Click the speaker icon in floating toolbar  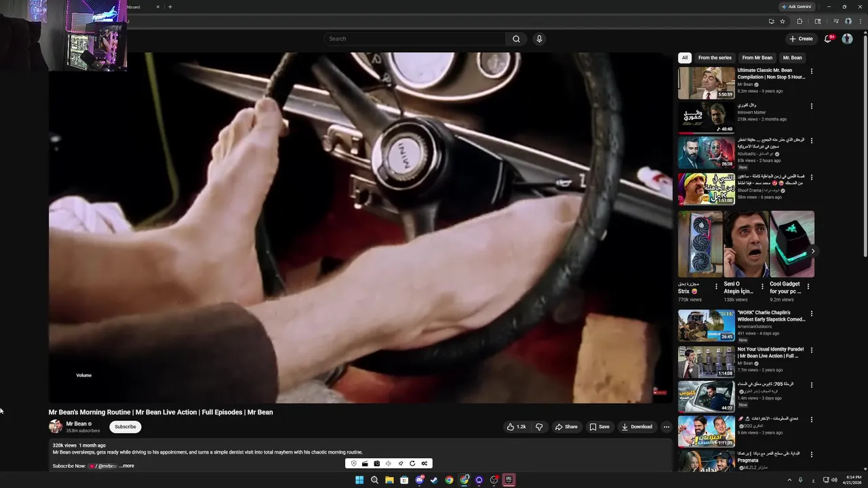389,464
